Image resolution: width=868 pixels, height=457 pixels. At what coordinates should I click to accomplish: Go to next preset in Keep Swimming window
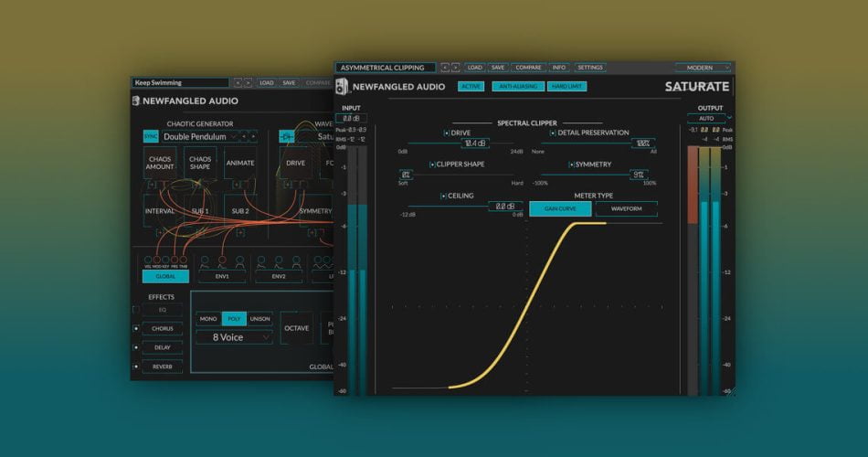[x=248, y=83]
